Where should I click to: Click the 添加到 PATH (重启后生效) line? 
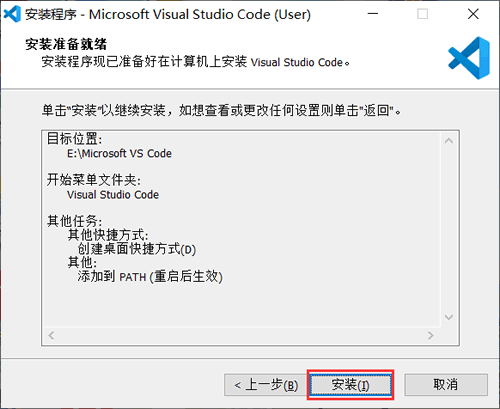pyautogui.click(x=150, y=277)
